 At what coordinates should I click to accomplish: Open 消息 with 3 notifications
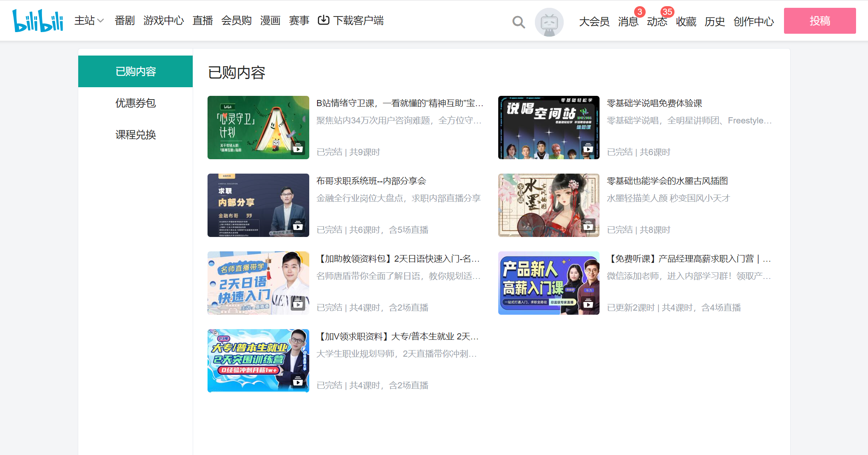tap(628, 21)
